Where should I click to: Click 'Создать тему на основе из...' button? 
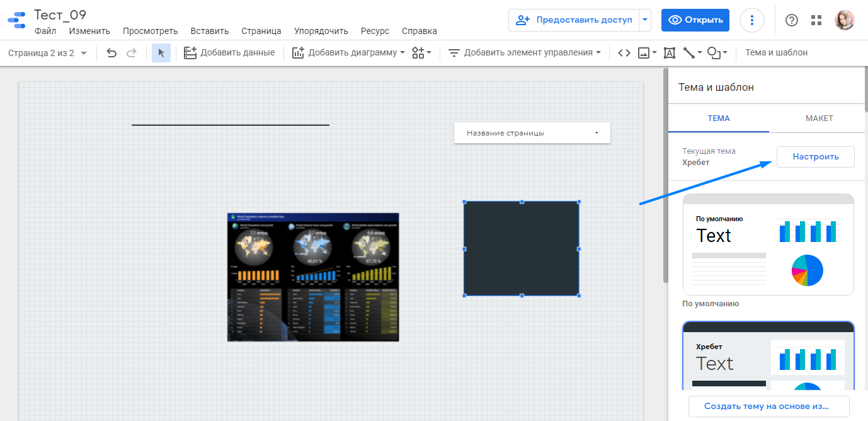(x=768, y=407)
